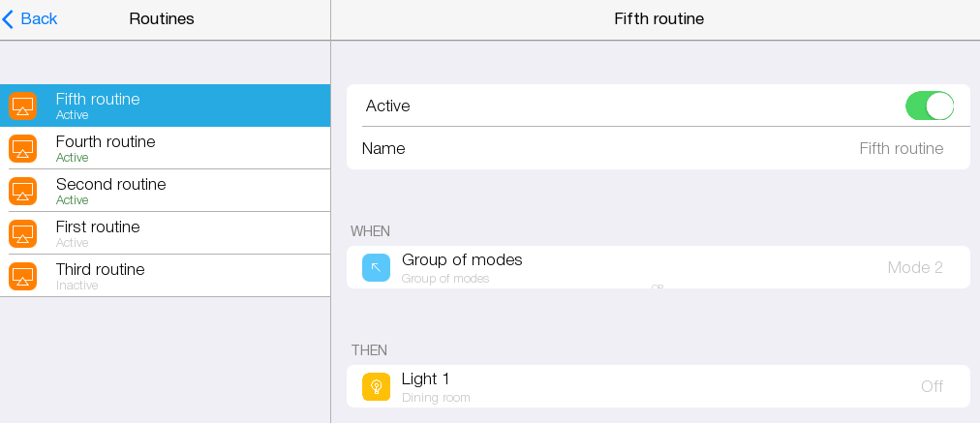Click the First routine orange icon
Image resolution: width=980 pixels, height=423 pixels.
pos(22,233)
